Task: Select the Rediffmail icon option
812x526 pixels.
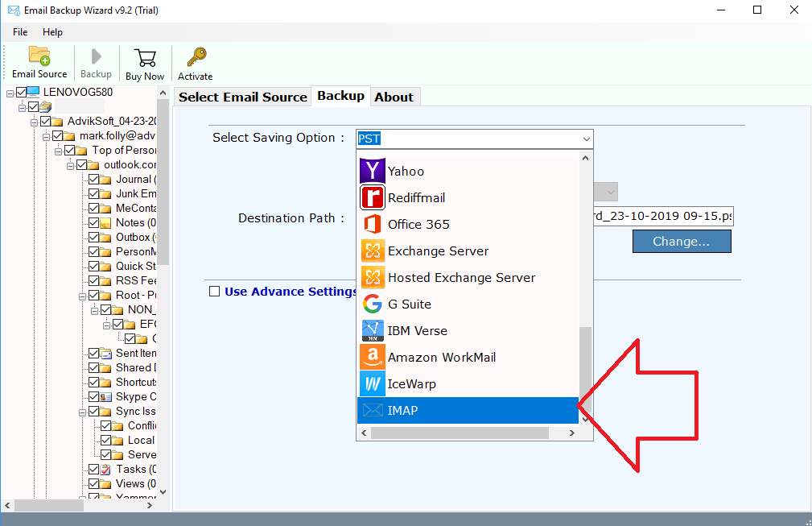Action: (x=373, y=197)
